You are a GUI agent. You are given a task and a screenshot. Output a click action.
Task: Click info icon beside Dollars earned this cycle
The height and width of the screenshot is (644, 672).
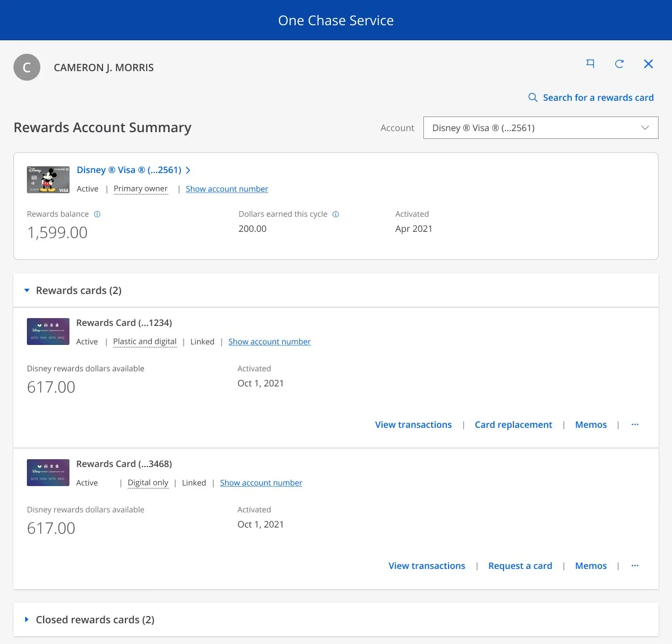point(335,214)
